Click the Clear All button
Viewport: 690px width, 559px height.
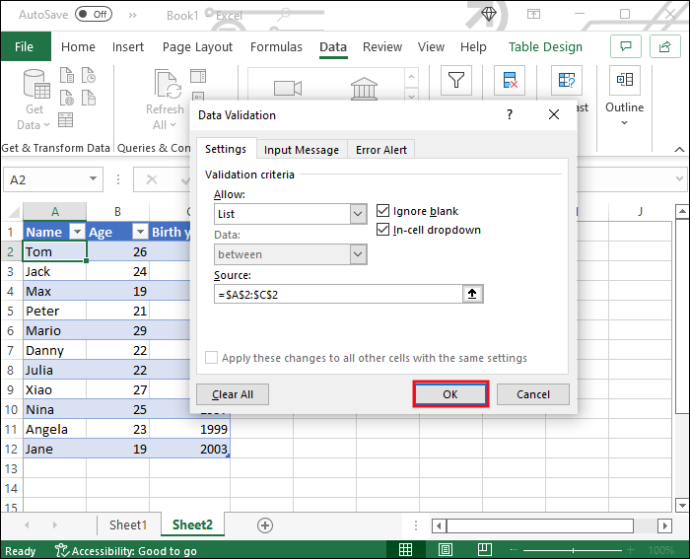232,394
